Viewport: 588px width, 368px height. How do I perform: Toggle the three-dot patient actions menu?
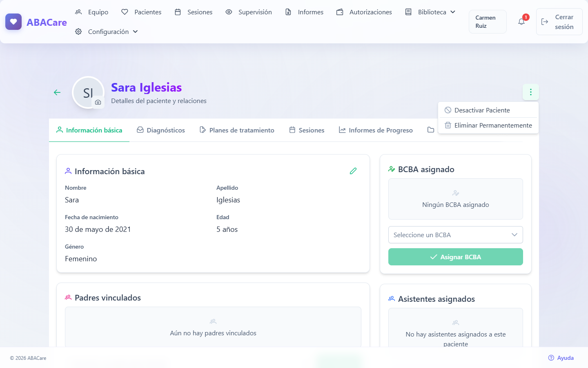(531, 92)
